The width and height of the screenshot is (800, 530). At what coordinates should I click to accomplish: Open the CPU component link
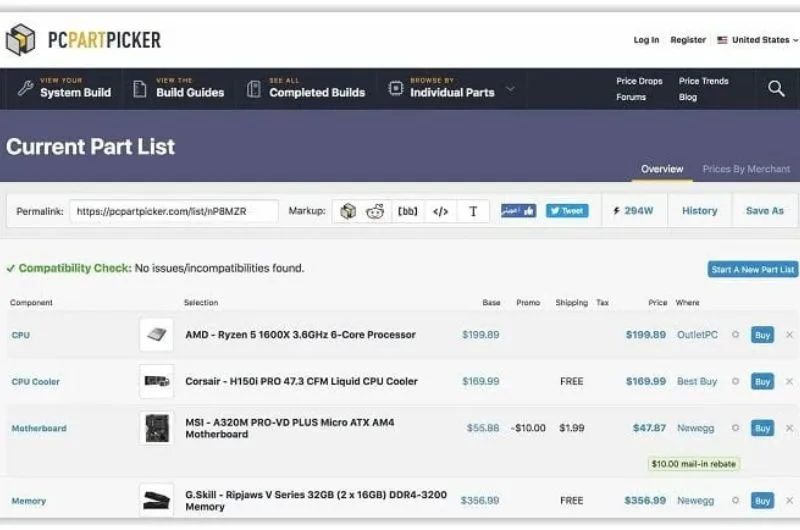click(20, 335)
